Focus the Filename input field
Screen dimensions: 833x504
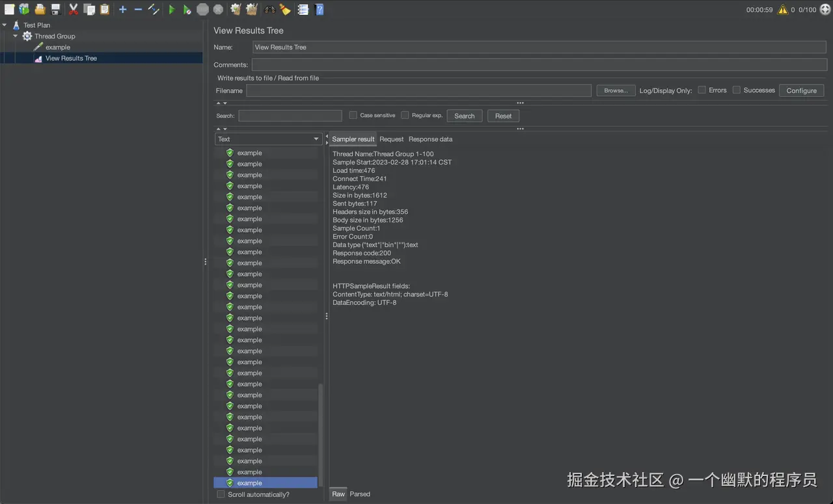coord(418,90)
